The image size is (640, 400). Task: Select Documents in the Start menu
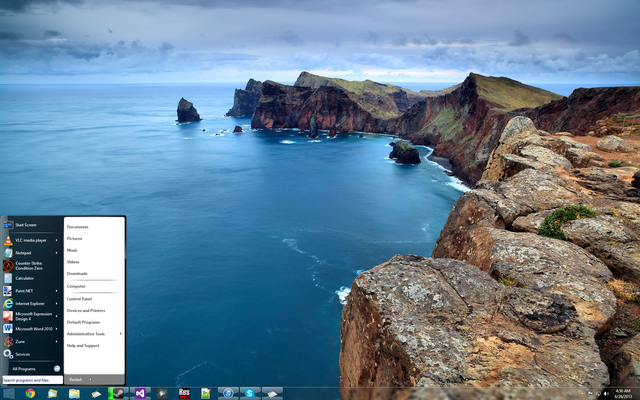click(x=78, y=227)
